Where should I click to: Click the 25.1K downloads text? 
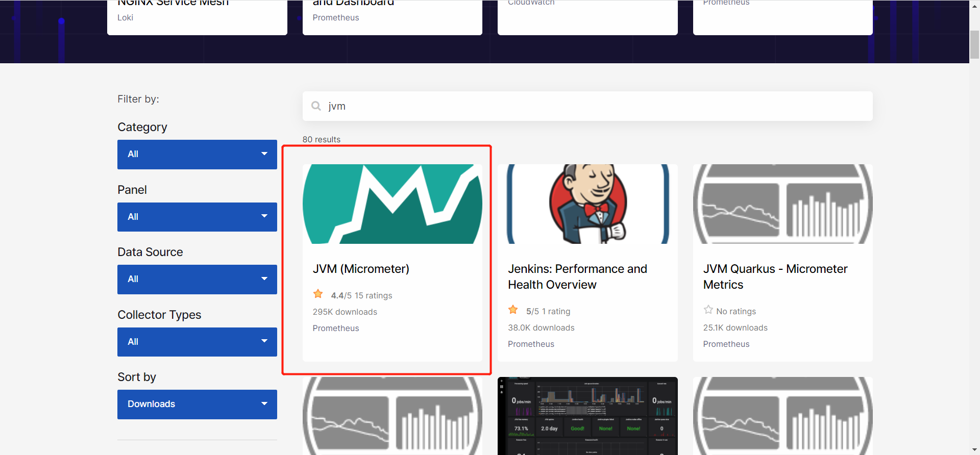coord(736,327)
